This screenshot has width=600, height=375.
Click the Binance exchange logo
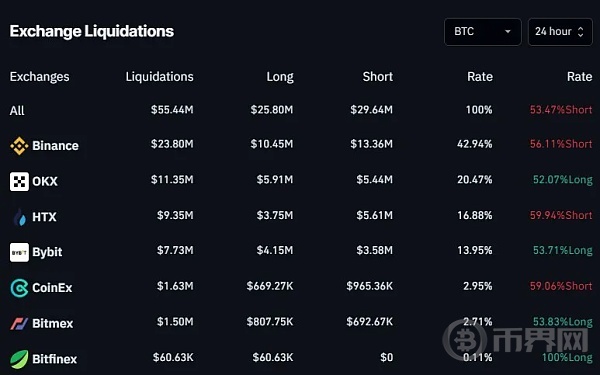click(x=19, y=146)
